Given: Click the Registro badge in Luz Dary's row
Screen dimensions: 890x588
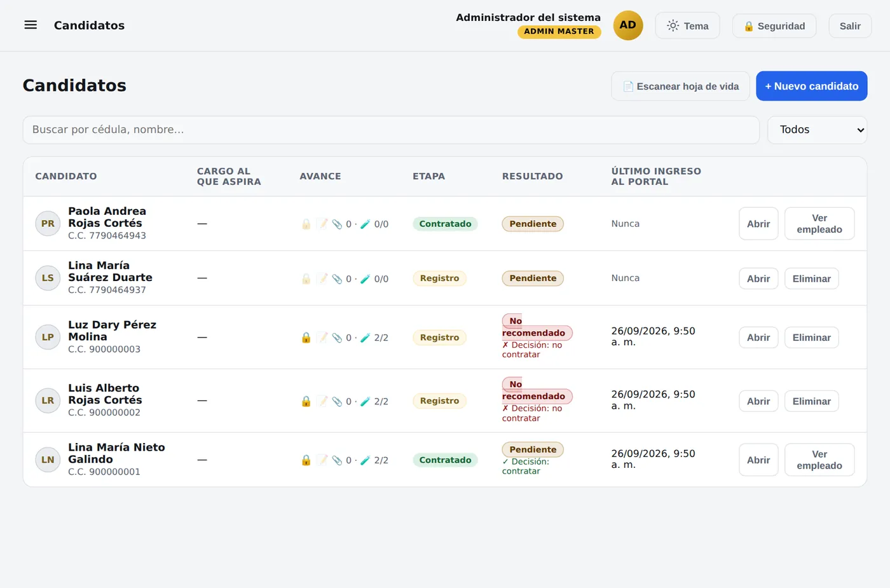Looking at the screenshot, I should [439, 338].
